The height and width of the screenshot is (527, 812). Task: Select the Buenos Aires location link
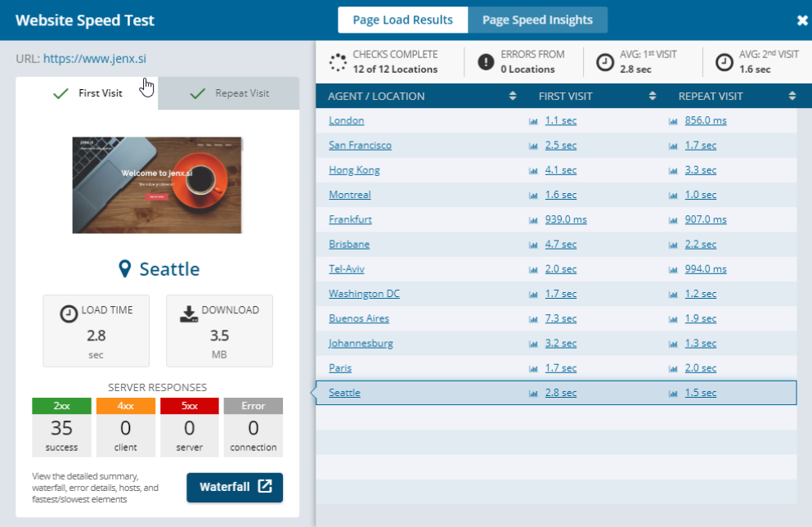[359, 318]
